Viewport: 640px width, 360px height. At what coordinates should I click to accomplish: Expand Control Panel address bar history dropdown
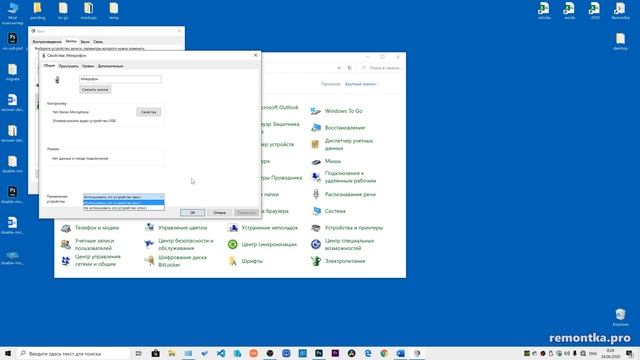[x=339, y=68]
